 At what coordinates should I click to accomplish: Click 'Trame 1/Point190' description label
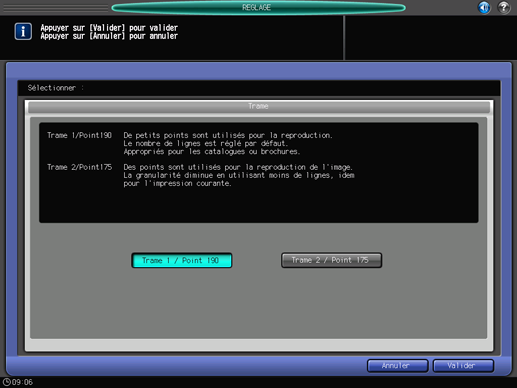[x=79, y=135]
